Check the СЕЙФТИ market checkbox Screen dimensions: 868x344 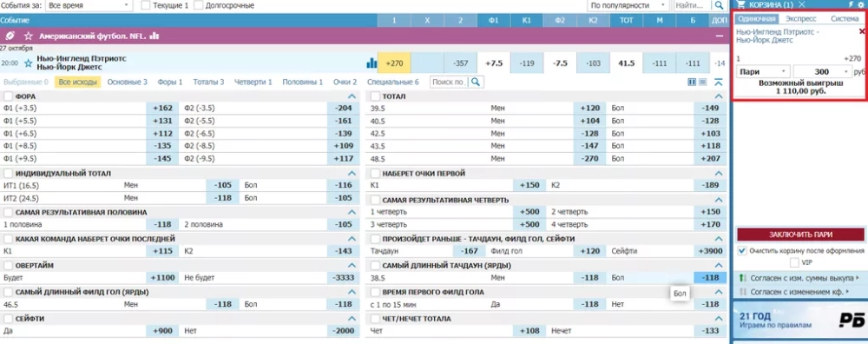pos(9,319)
